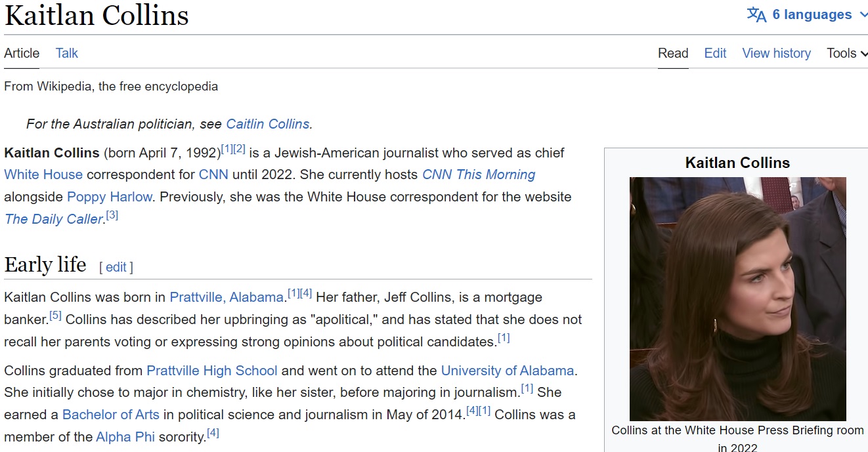Open the Prattville High School link
The image size is (868, 452).
pyautogui.click(x=212, y=371)
